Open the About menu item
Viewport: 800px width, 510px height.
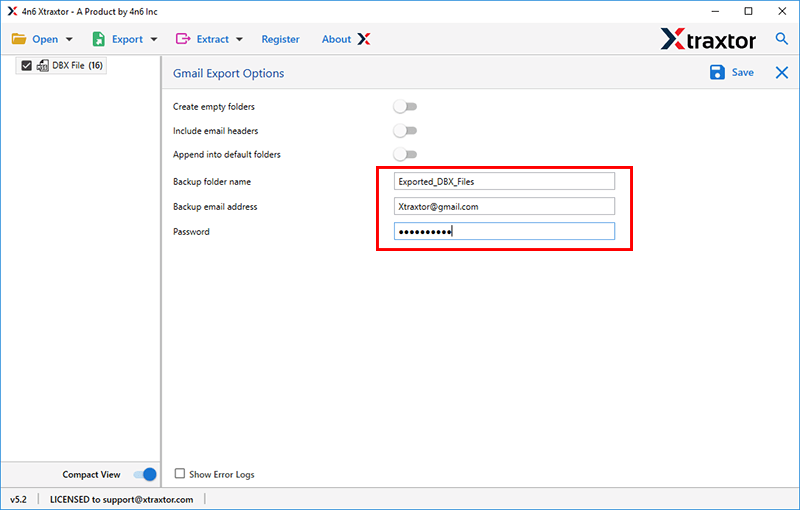tap(336, 39)
